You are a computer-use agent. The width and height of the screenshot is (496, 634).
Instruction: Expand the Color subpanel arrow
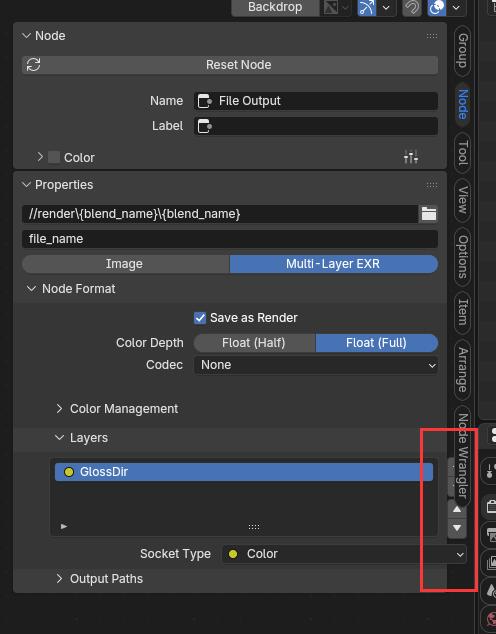[x=40, y=157]
